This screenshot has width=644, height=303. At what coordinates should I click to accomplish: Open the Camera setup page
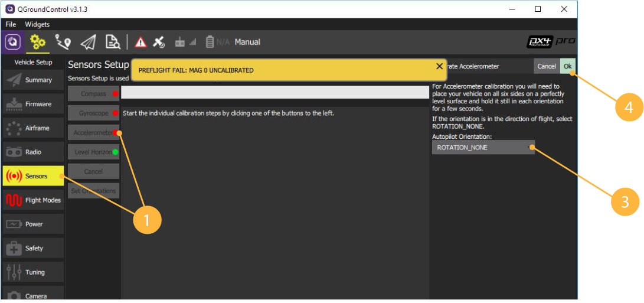pyautogui.click(x=33, y=294)
